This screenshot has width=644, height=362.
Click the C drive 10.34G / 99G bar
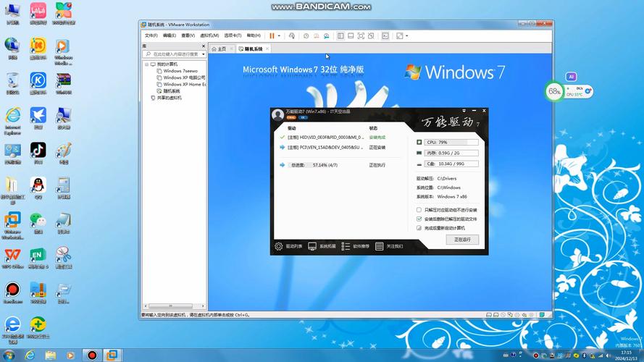tap(451, 164)
